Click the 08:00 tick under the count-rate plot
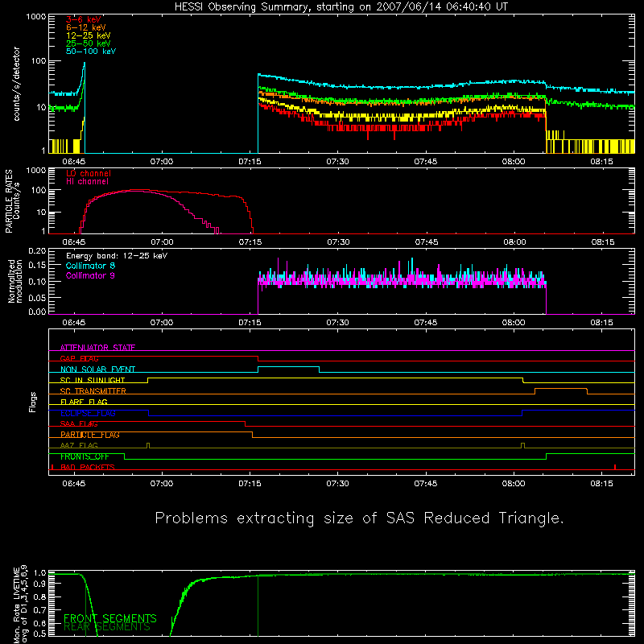This screenshot has width=644, height=644. tap(514, 162)
